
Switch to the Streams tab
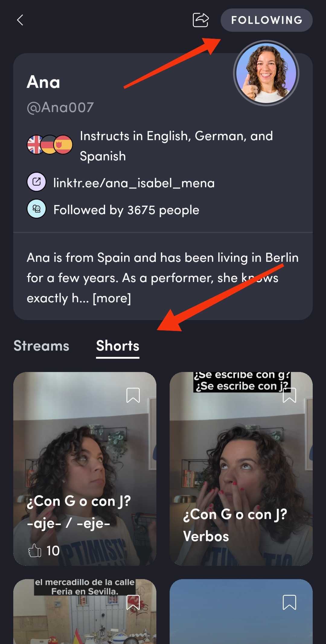tap(41, 346)
